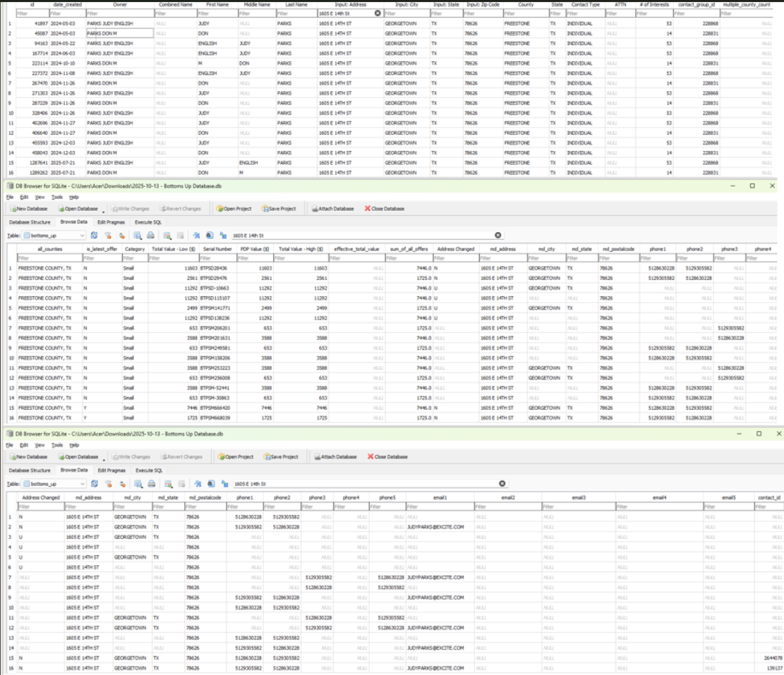Switch to Database Structure tab in middle window
This screenshot has width=784, height=675.
pos(30,222)
